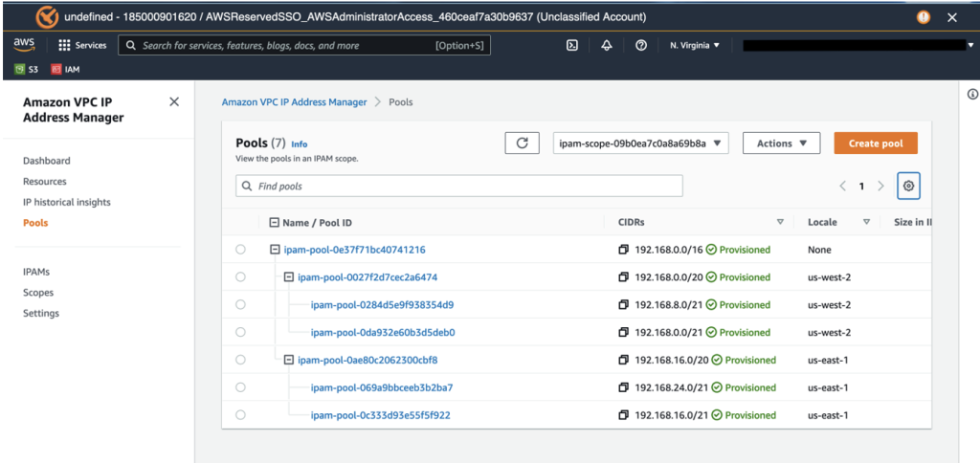Open the IAM bookmark shortcut
Viewport: 980px width, 463px height.
(66, 70)
